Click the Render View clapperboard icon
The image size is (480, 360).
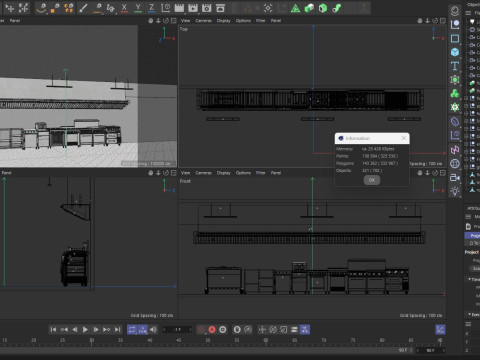[179, 8]
